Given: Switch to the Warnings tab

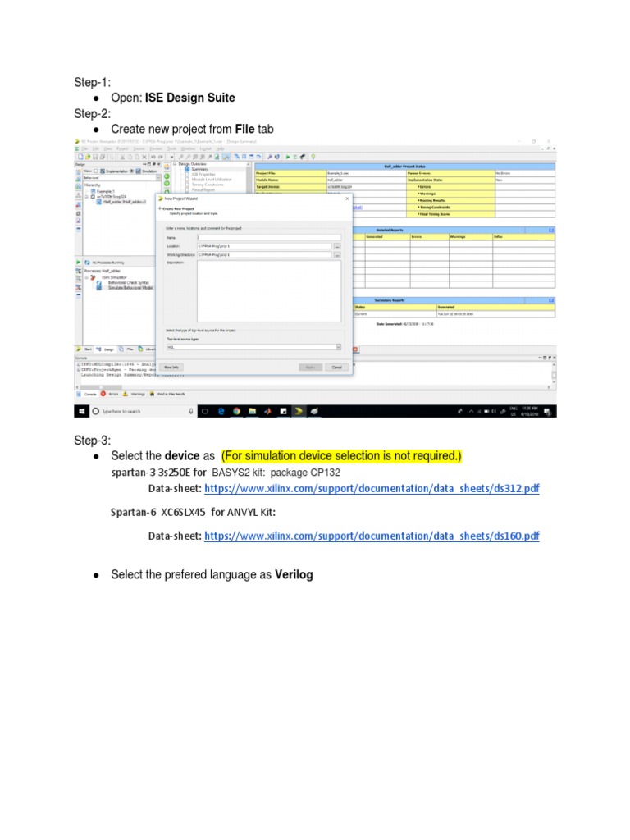Looking at the screenshot, I should [135, 394].
